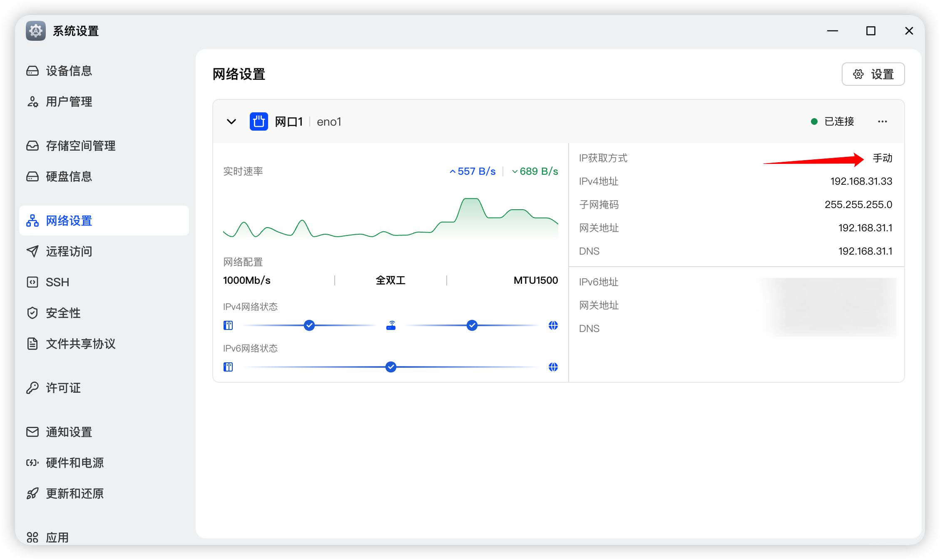
Task: Click the system settings gear app icon
Action: pyautogui.click(x=36, y=31)
